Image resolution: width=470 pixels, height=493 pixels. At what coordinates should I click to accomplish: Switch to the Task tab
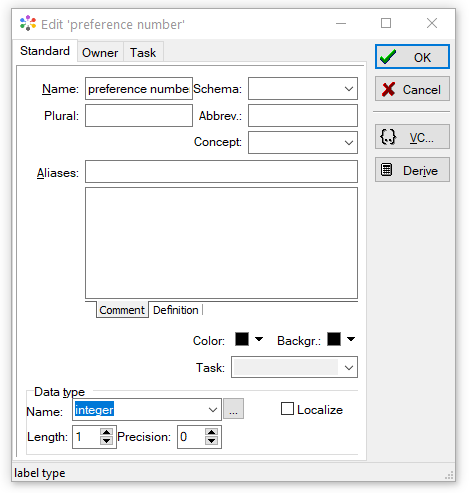pos(143,53)
